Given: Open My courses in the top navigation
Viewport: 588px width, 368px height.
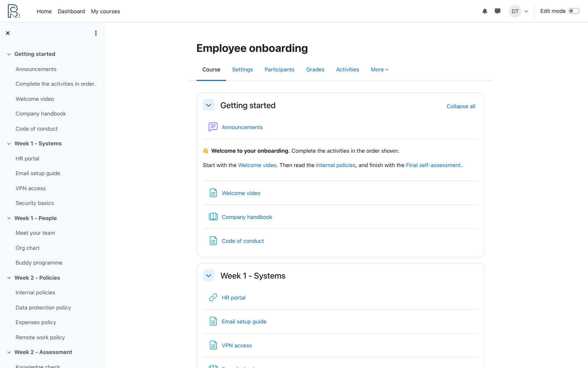Looking at the screenshot, I should click(x=105, y=11).
